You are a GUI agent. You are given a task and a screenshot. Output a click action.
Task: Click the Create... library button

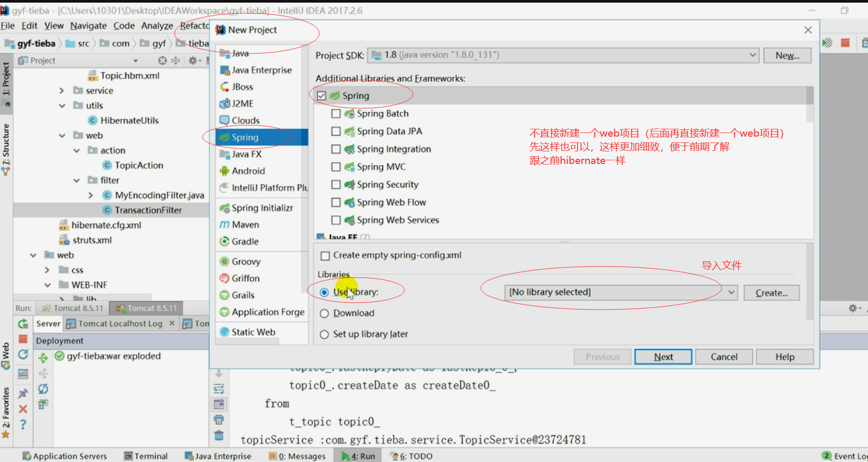[x=772, y=293]
